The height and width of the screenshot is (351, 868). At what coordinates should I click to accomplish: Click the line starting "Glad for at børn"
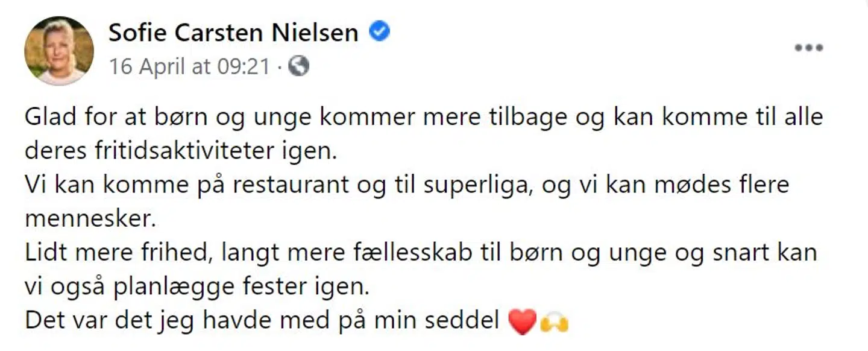(423, 117)
